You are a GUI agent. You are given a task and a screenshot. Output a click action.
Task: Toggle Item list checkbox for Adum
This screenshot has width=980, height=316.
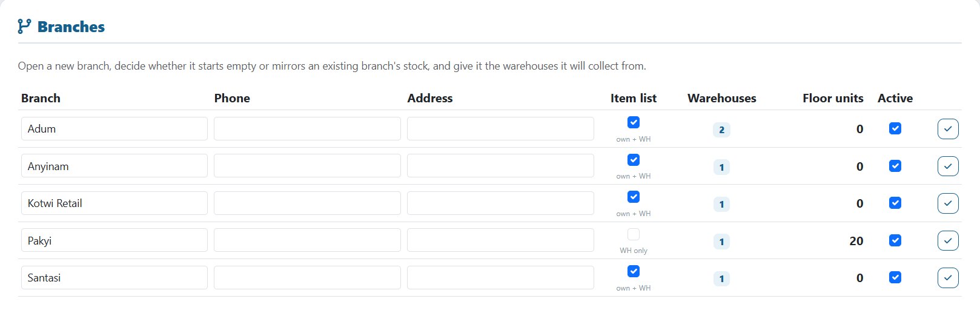click(x=634, y=122)
